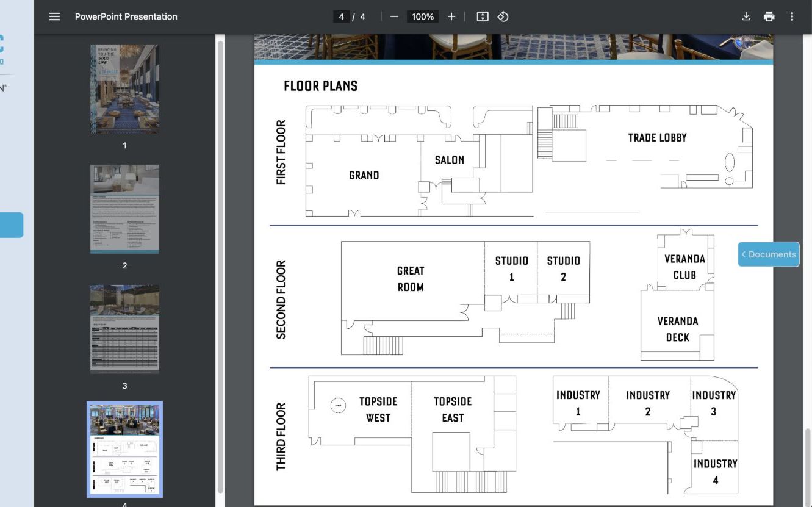Click the FIRST FLOOR vertical label
The width and height of the screenshot is (812, 507).
[281, 153]
